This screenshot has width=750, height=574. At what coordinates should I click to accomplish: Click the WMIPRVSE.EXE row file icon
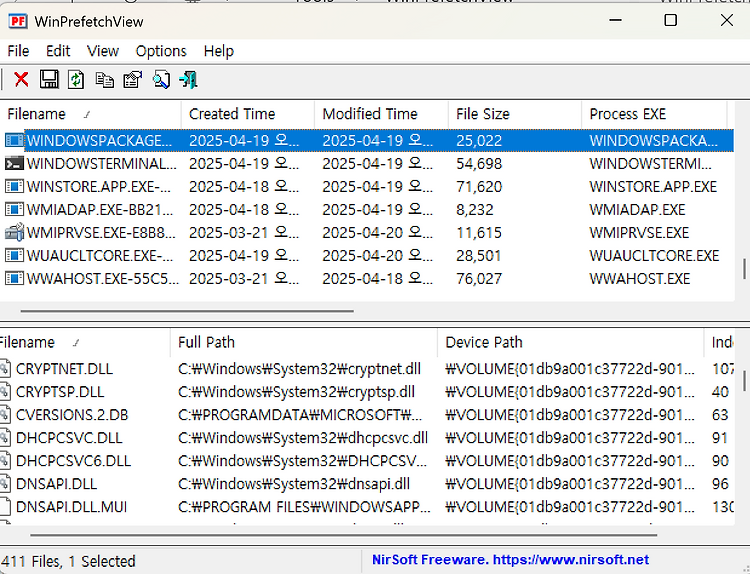tap(14, 232)
